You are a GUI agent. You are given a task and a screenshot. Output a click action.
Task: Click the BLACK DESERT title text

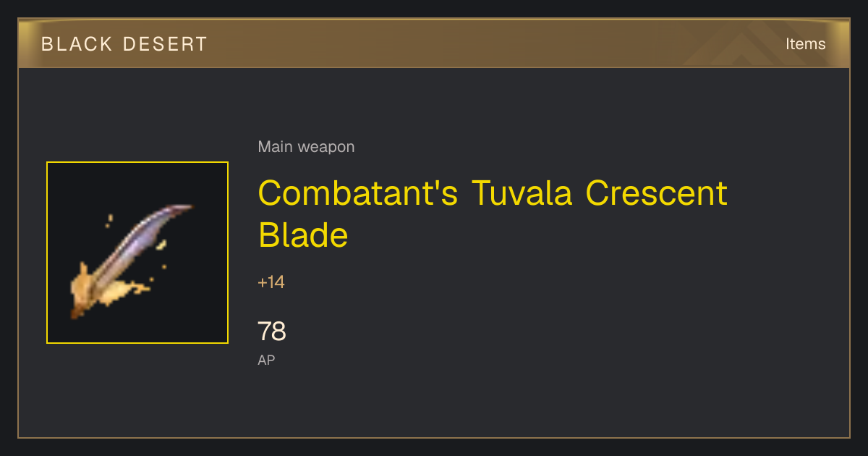click(124, 44)
